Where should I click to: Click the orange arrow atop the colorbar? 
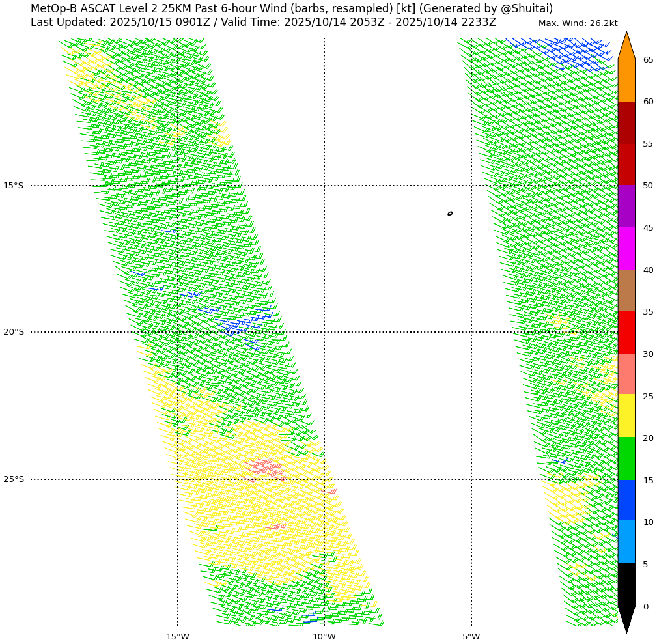click(x=626, y=47)
